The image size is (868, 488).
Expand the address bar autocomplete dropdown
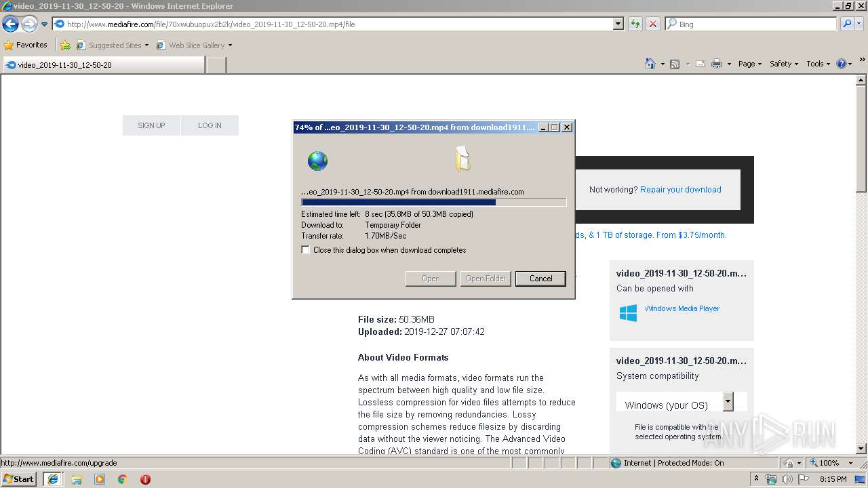pyautogui.click(x=618, y=24)
